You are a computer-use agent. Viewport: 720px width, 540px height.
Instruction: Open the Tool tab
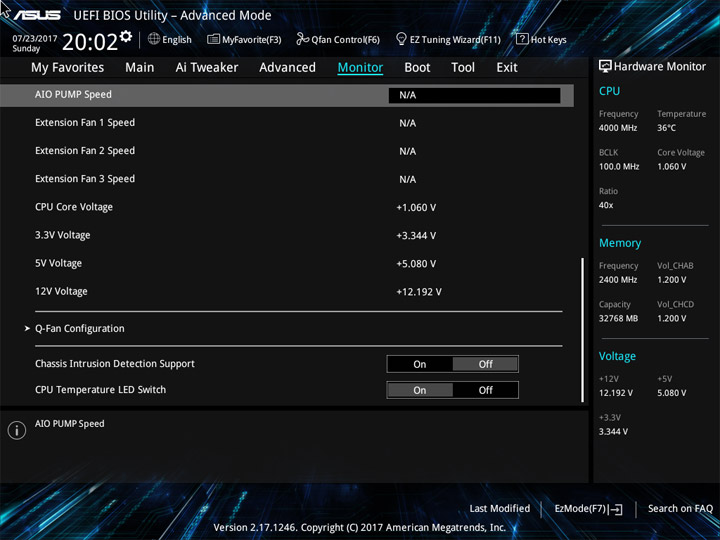pos(463,68)
